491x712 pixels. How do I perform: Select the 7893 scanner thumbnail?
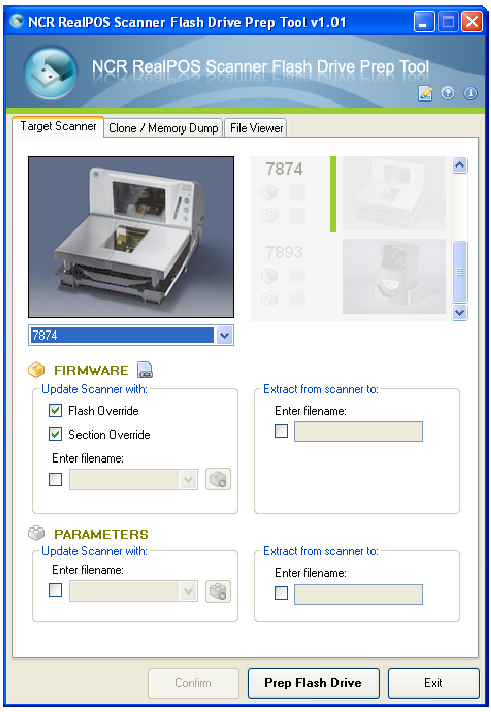click(x=394, y=276)
